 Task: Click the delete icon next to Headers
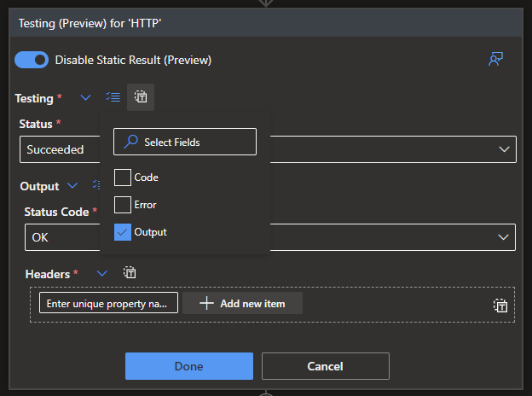130,273
